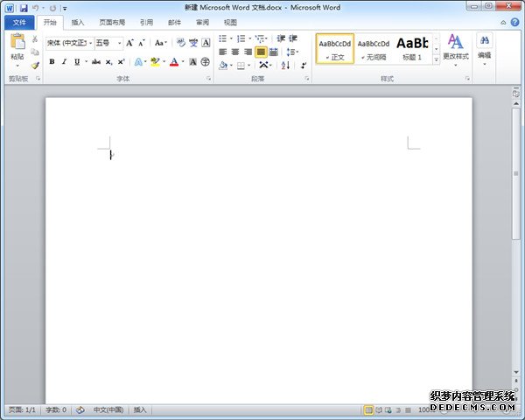Screen dimensions: 525x420
Task: Expand the bullets list dropdown
Action: 231,38
